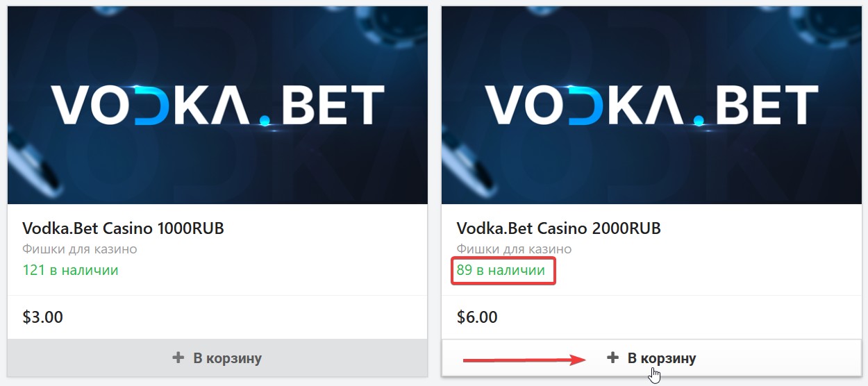Click the $6.00 price
Viewport: 868px width, 386px height.
[477, 317]
